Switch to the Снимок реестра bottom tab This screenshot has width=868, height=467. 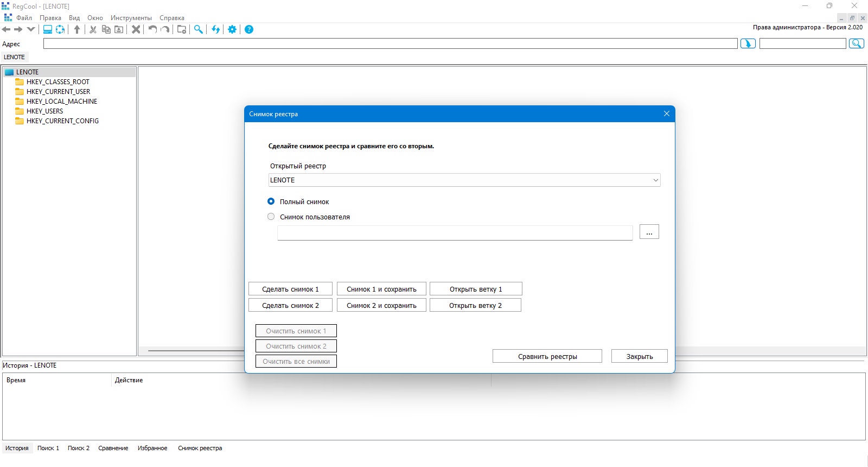click(x=200, y=448)
